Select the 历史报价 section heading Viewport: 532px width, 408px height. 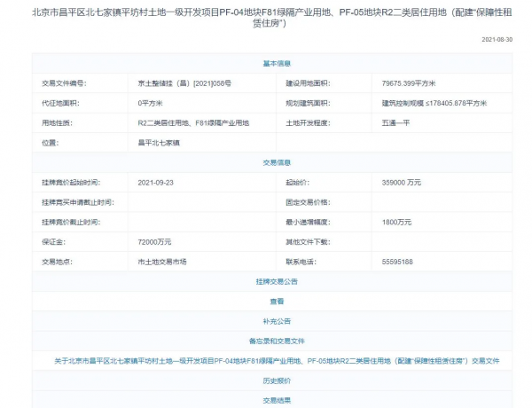[277, 381]
